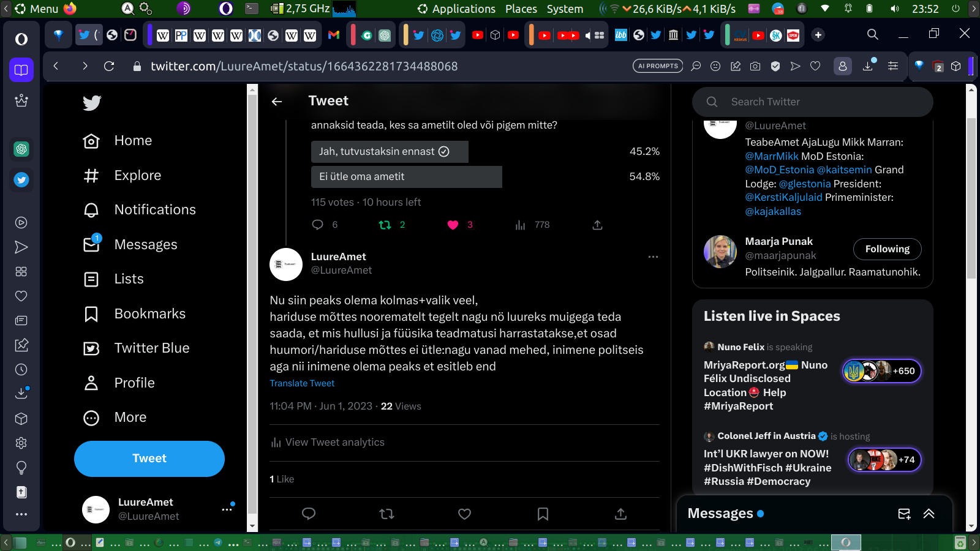Open Opera easy setup sliders icon

[893, 66]
